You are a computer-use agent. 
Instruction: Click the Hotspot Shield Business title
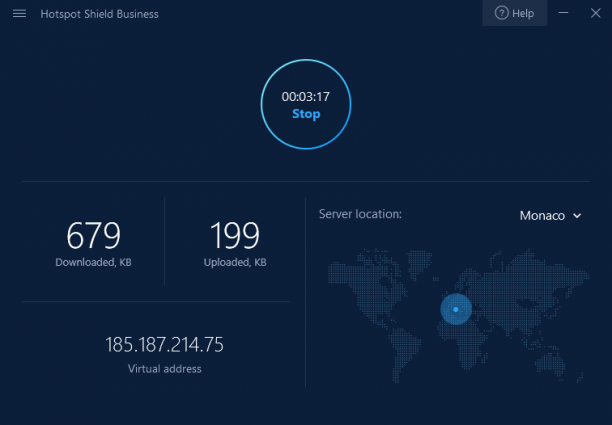[100, 14]
